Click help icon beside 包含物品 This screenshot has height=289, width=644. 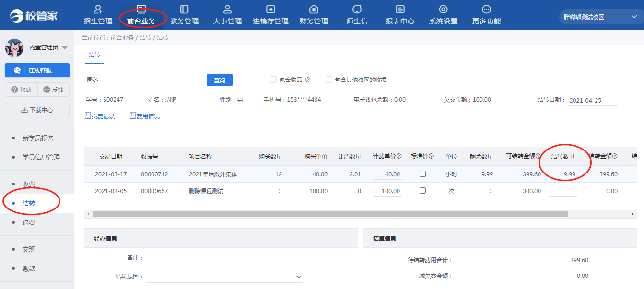click(x=308, y=80)
